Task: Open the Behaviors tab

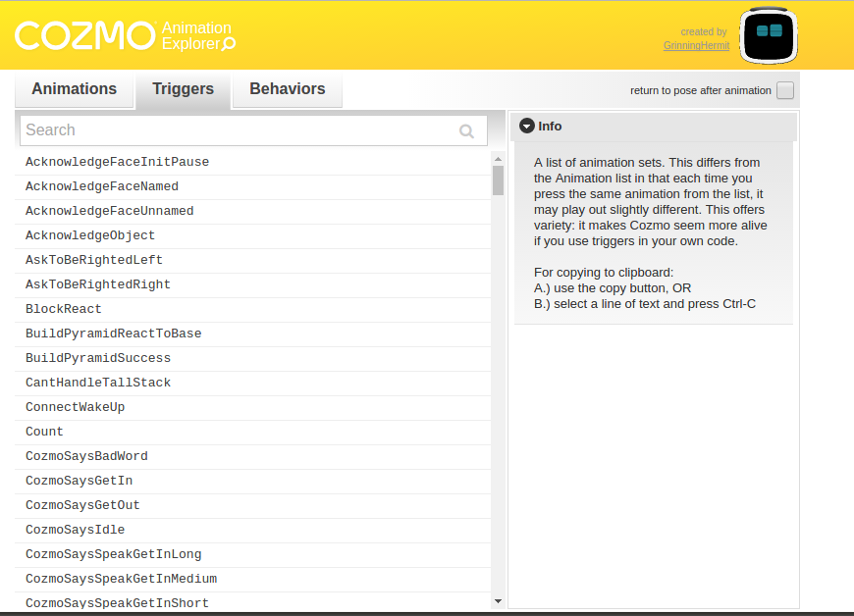Action: (287, 89)
